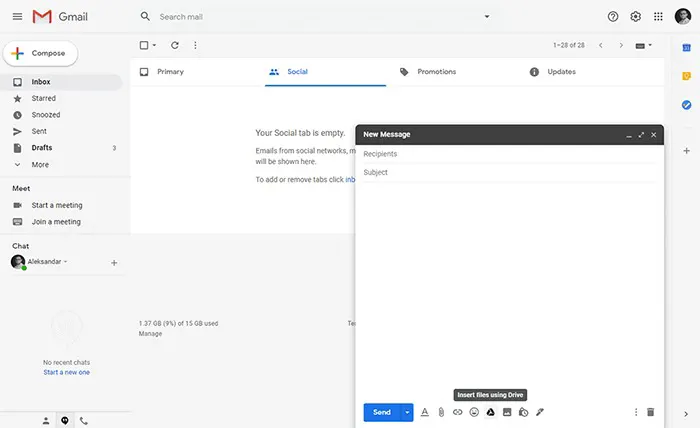Close the New Message window
Image resolution: width=700 pixels, height=428 pixels.
654,135
